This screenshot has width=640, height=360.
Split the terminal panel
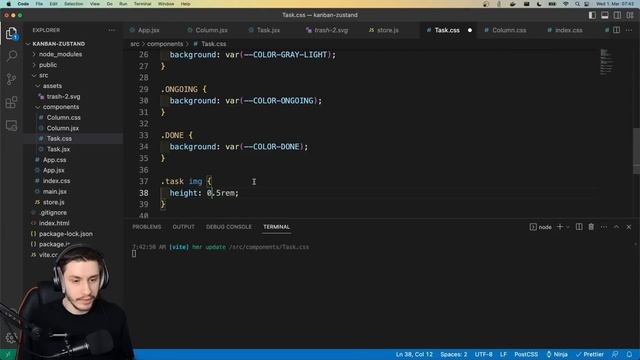tap(579, 227)
